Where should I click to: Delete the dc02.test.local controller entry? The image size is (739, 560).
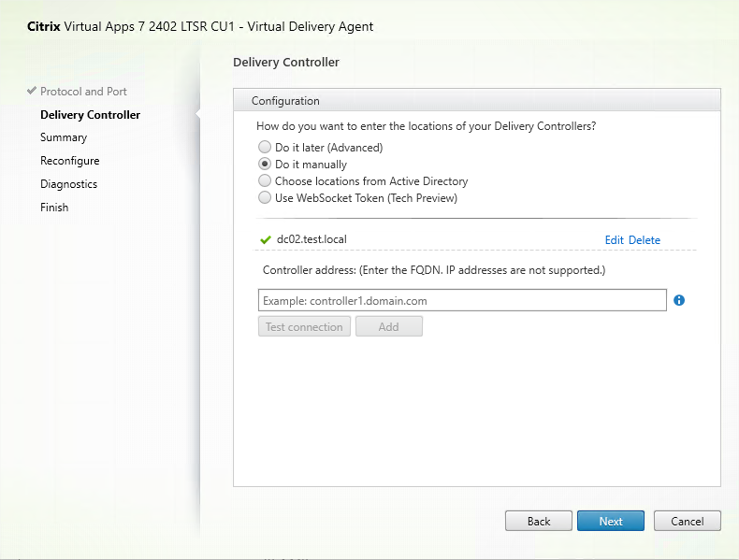coord(645,240)
